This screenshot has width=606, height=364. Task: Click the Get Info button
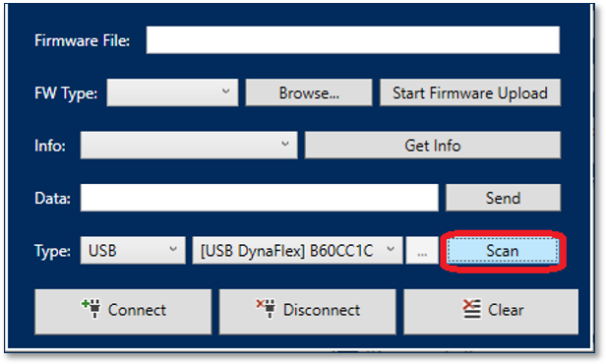[433, 146]
